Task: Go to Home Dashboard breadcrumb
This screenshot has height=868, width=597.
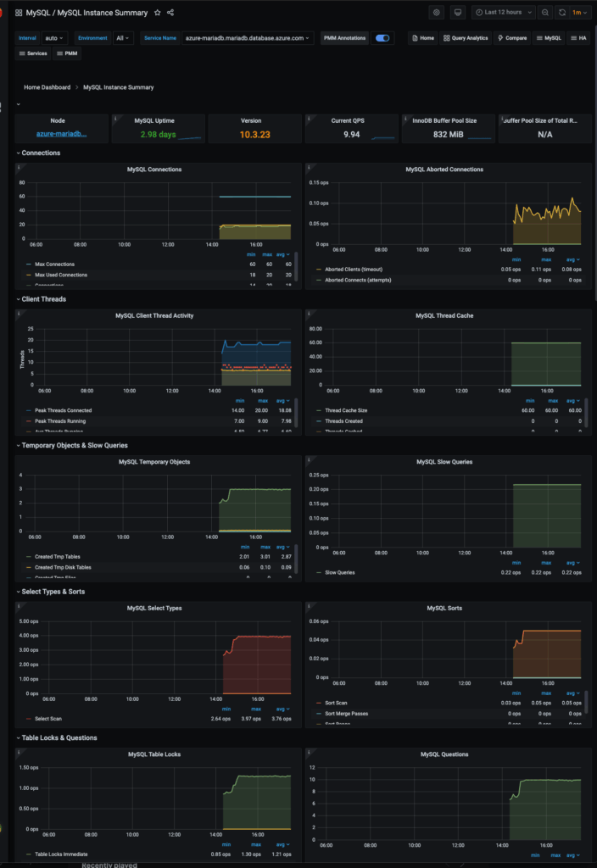Action: click(47, 87)
